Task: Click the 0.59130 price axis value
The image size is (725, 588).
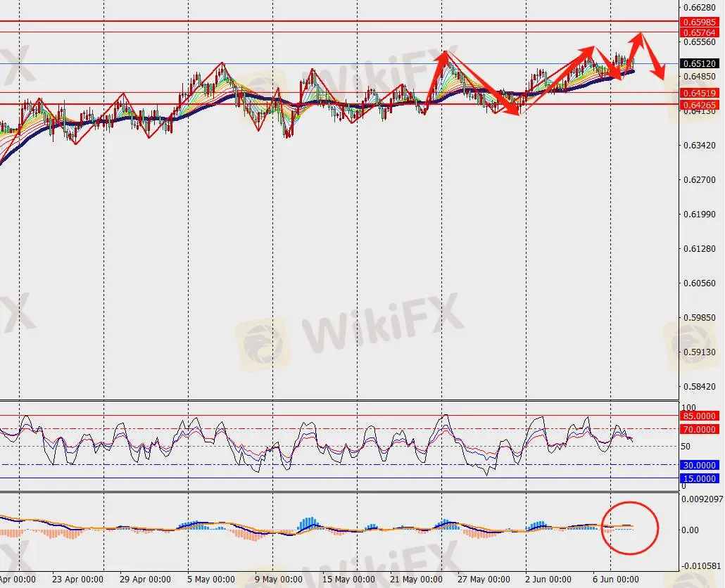Action: [700, 352]
